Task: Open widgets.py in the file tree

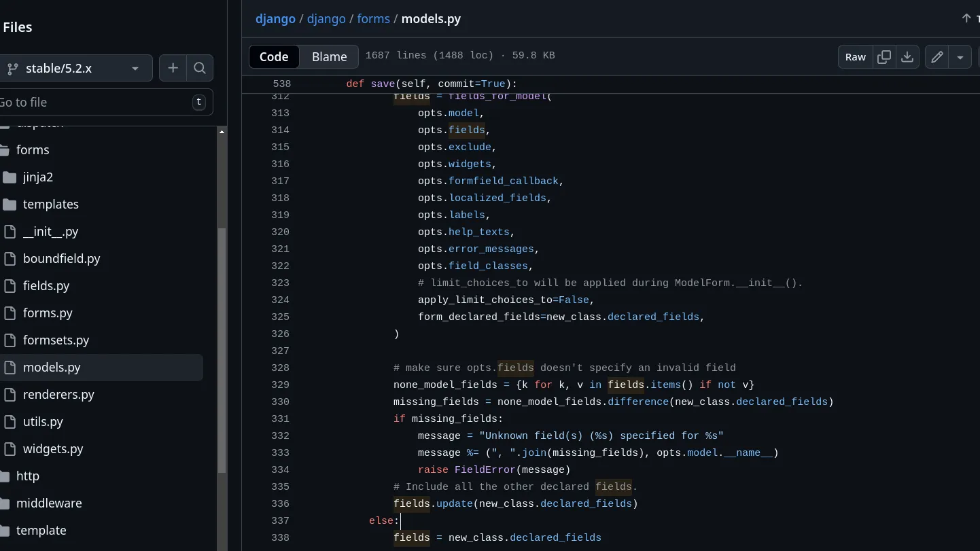Action: (x=53, y=449)
